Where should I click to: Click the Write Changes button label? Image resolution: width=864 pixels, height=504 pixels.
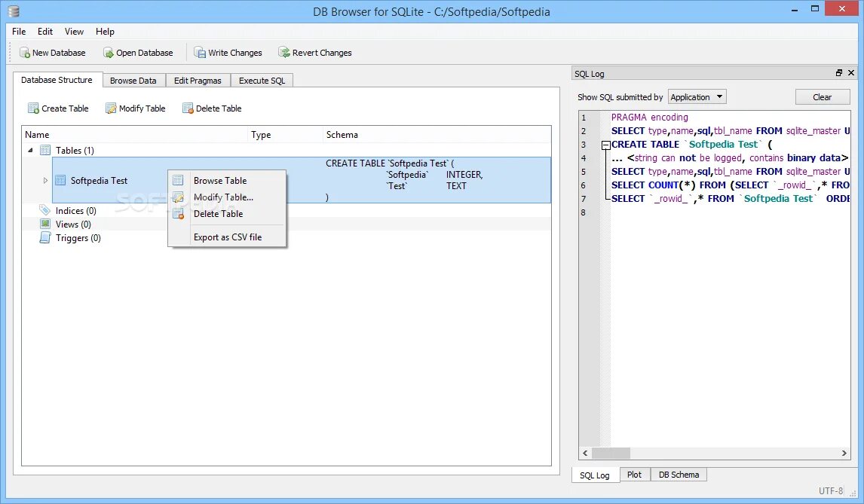235,53
